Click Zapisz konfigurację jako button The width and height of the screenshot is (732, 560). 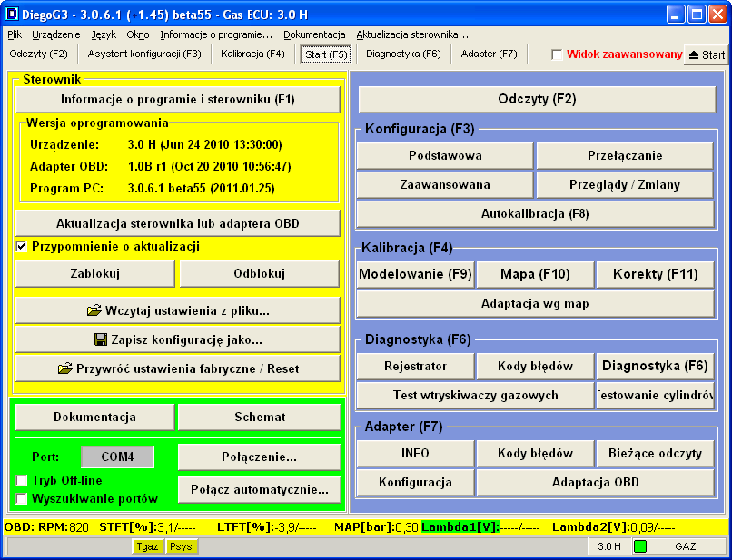(178, 339)
